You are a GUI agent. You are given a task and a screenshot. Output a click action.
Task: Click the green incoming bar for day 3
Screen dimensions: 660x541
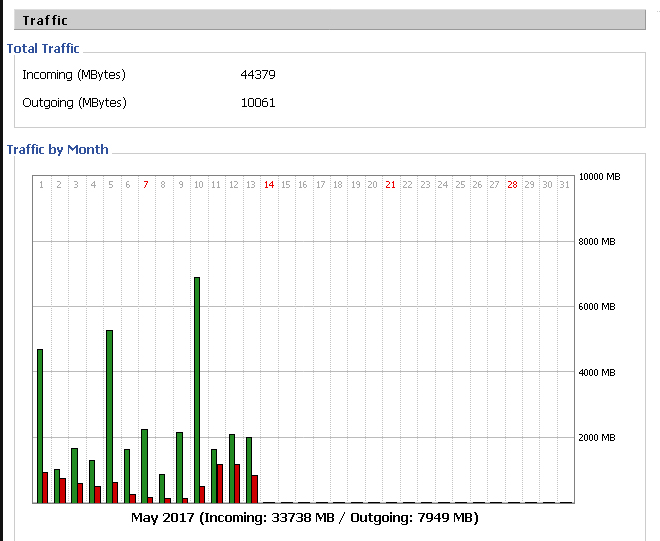pyautogui.click(x=75, y=475)
